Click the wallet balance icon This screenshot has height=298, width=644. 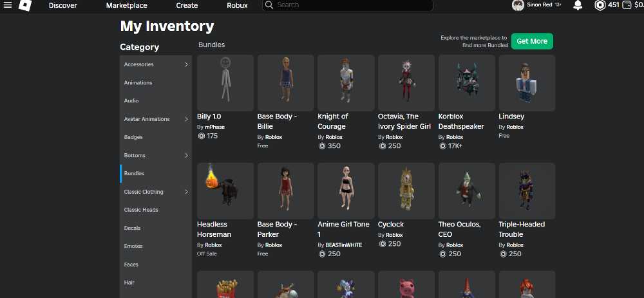pos(627,5)
